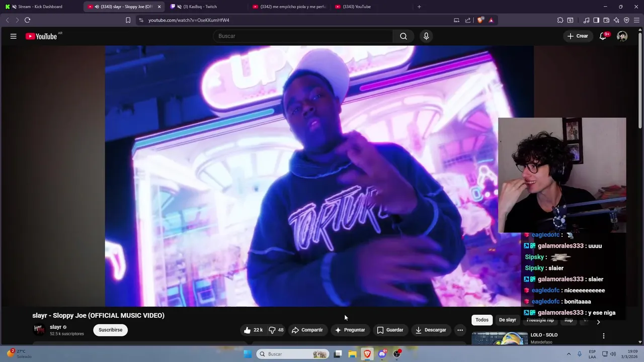The height and width of the screenshot is (362, 644).
Task: Open File Explorer from taskbar
Action: [x=352, y=354]
